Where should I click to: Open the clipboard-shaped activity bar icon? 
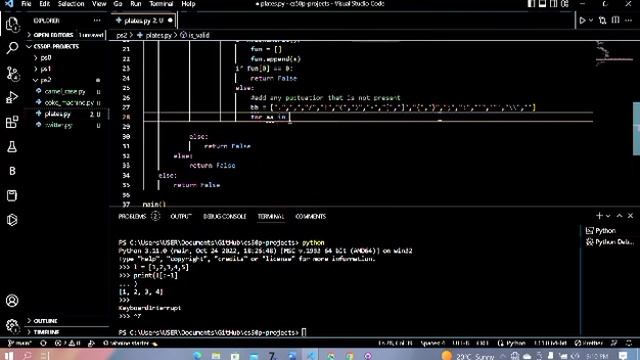pyautogui.click(x=12, y=196)
